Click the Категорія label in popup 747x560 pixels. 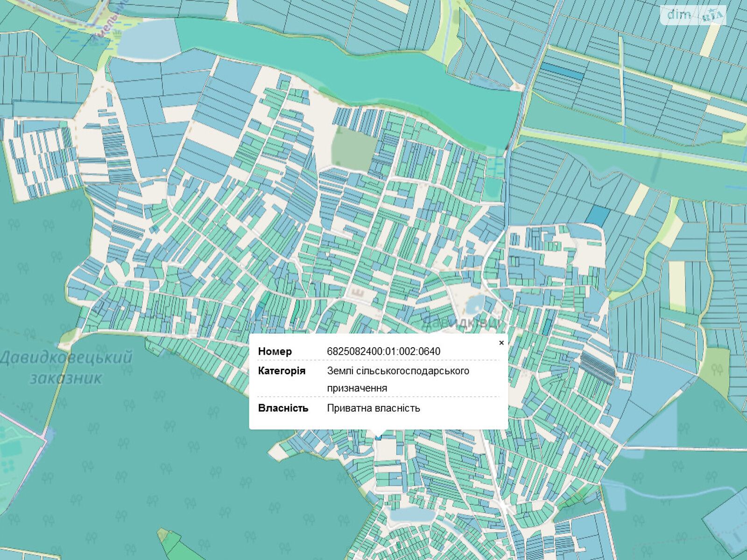(x=282, y=371)
